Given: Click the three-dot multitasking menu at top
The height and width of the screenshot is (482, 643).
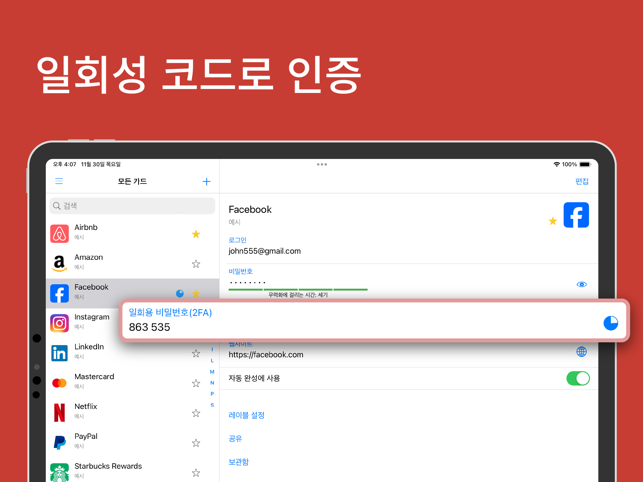Looking at the screenshot, I should [x=321, y=164].
